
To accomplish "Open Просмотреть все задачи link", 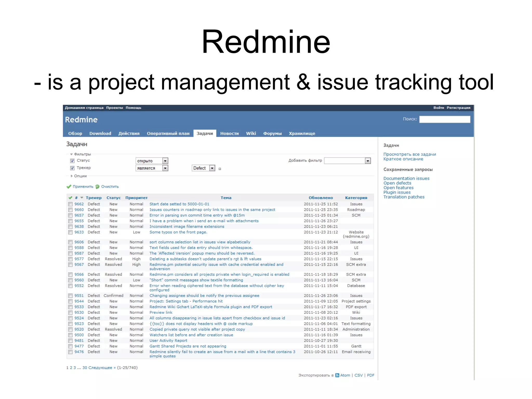I will tap(410, 154).
